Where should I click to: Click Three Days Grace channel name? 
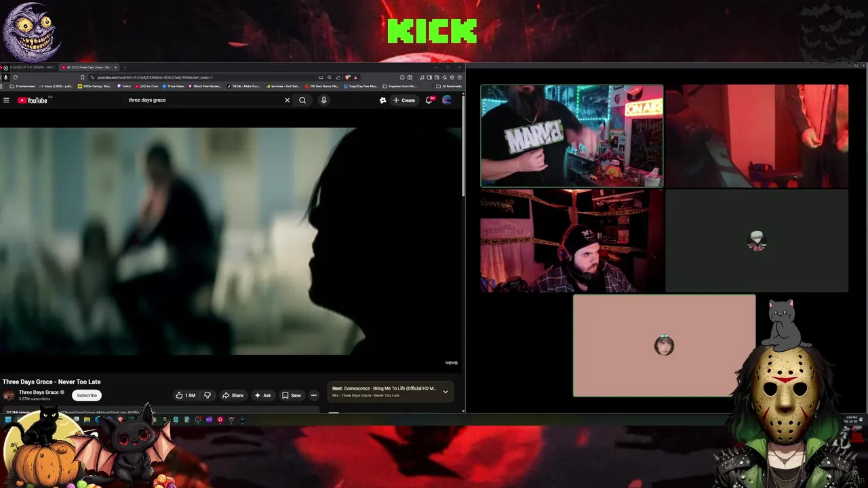(39, 392)
